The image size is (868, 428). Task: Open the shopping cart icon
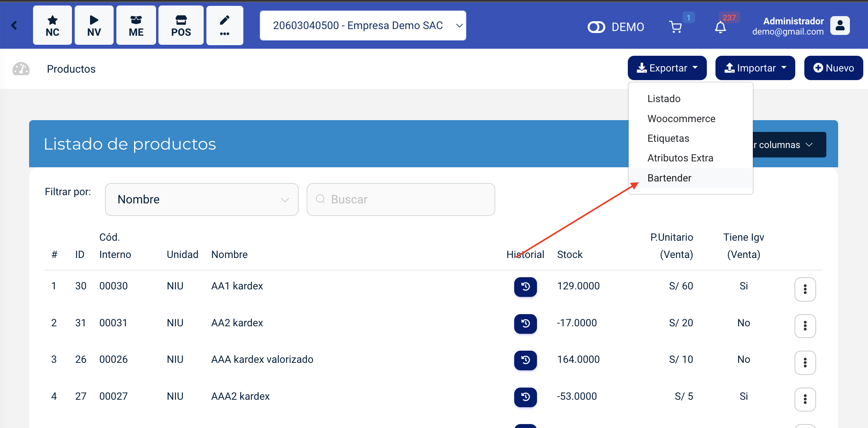point(675,27)
